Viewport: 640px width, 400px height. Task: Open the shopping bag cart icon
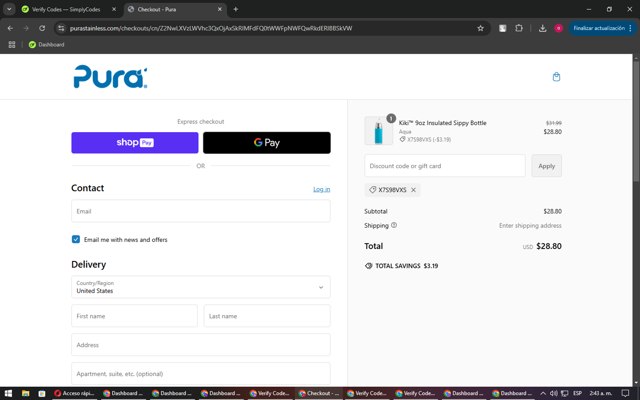(x=556, y=77)
